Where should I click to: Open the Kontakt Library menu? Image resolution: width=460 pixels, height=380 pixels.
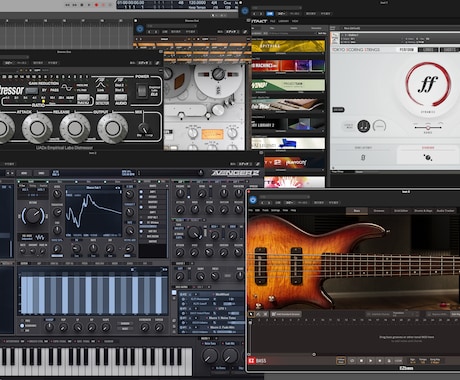pos(283,21)
